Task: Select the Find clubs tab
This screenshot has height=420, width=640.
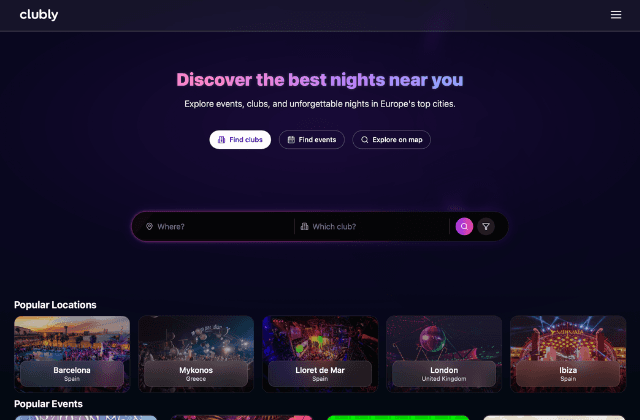Action: pyautogui.click(x=240, y=140)
